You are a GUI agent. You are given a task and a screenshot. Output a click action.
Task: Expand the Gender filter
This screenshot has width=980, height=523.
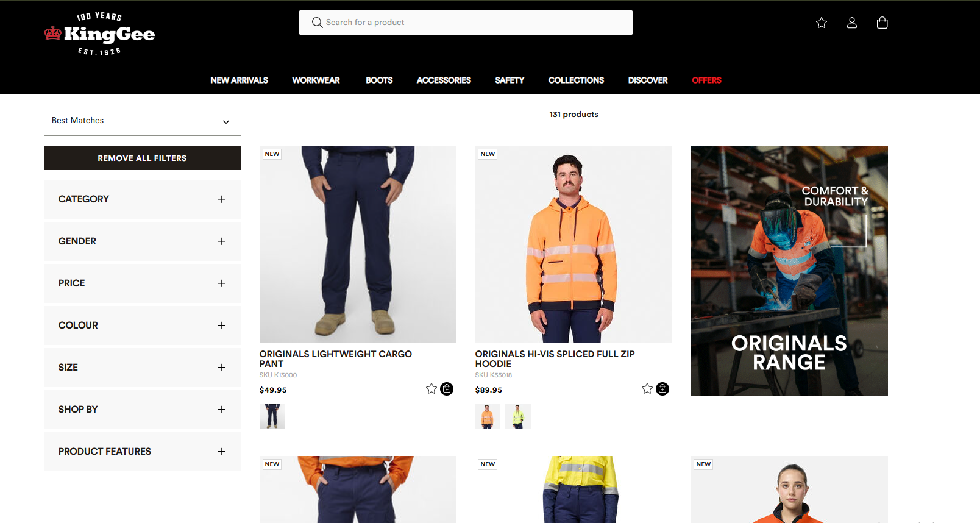click(143, 241)
